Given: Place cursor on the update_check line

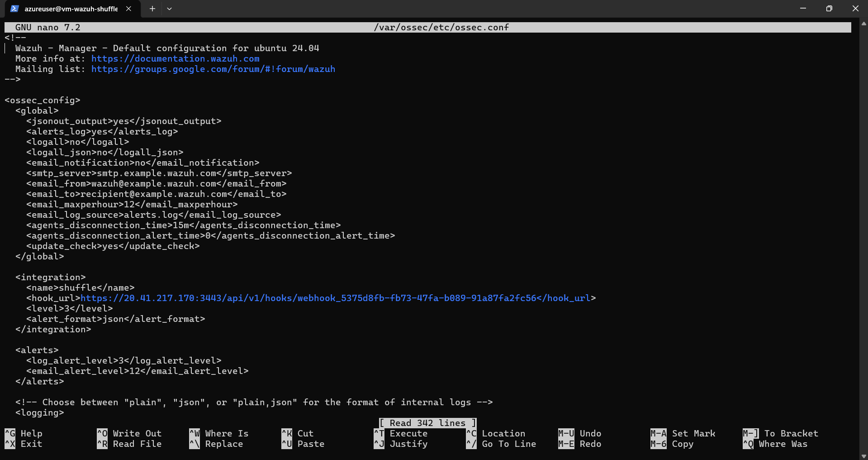Looking at the screenshot, I should coord(113,246).
